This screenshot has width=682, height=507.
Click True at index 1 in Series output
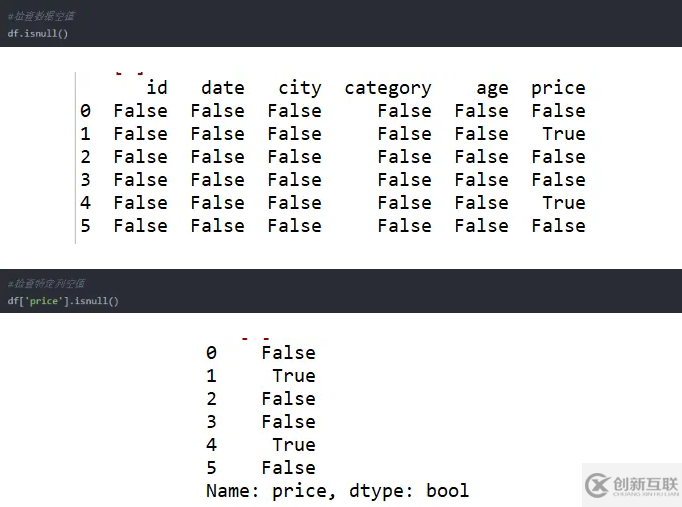point(293,376)
